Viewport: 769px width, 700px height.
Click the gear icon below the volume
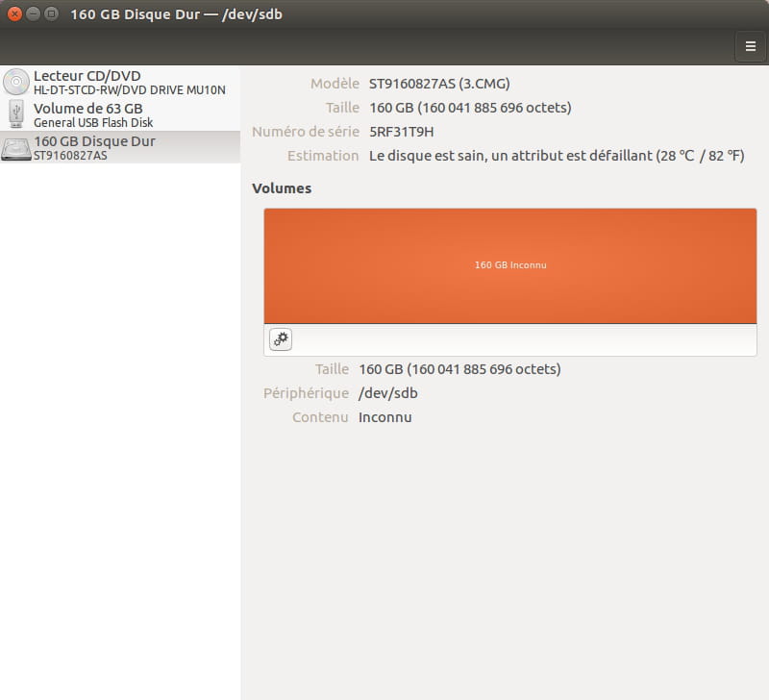(x=281, y=339)
